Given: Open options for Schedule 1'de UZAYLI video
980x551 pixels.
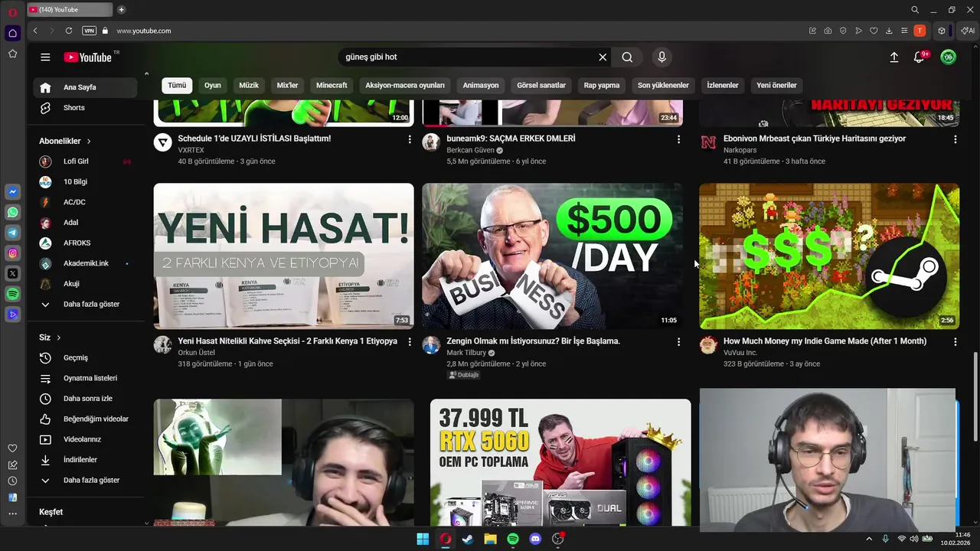Looking at the screenshot, I should (x=410, y=139).
